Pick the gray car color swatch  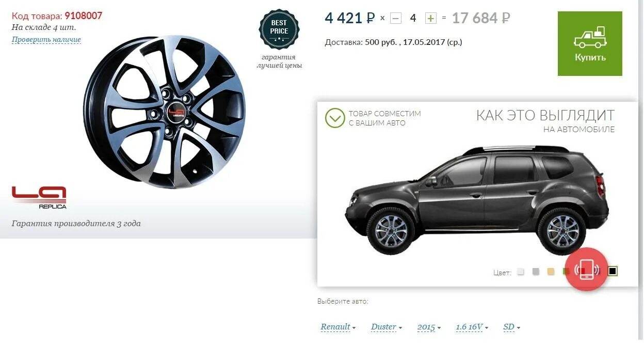[x=536, y=271]
